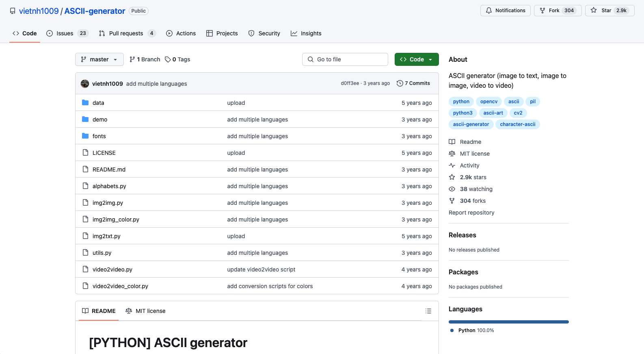The image size is (644, 354).
Task: Click the pil topic tag
Action: tap(533, 102)
